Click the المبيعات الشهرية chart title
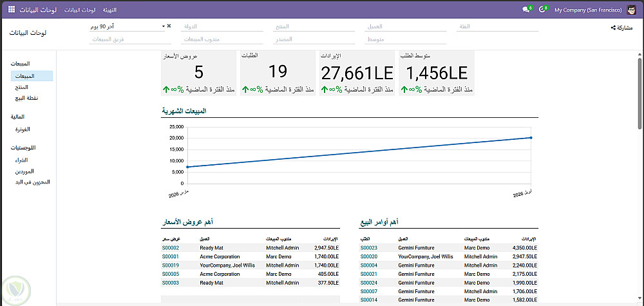 click(x=184, y=111)
